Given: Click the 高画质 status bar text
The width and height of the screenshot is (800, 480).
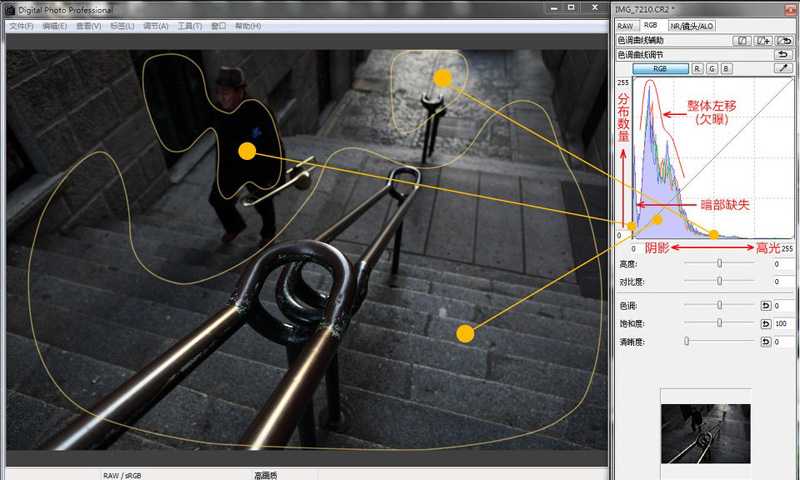Looking at the screenshot, I should [x=265, y=475].
